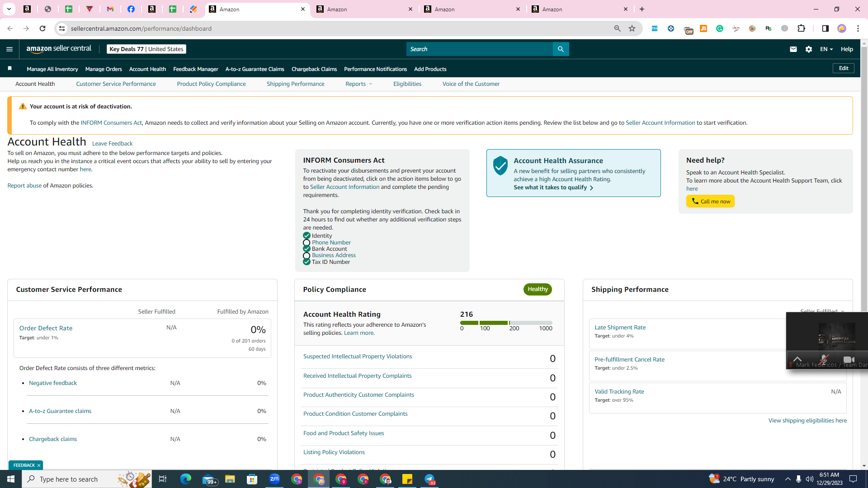
Task: Open the browser tab search dropdown arrow
Action: (x=9, y=9)
